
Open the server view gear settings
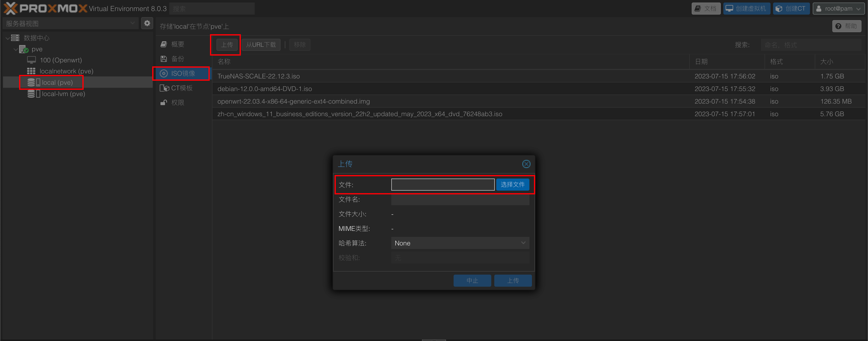click(147, 23)
